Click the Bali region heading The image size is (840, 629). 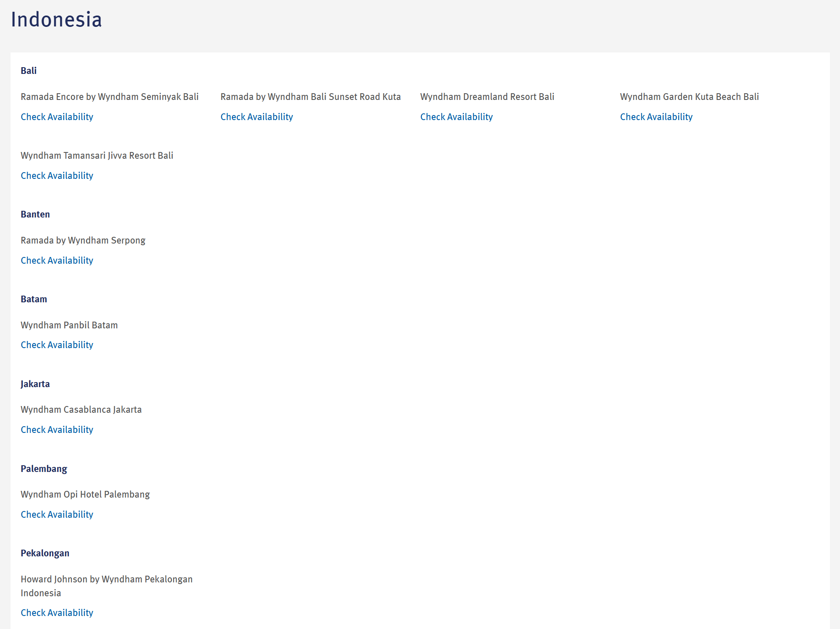(x=29, y=71)
